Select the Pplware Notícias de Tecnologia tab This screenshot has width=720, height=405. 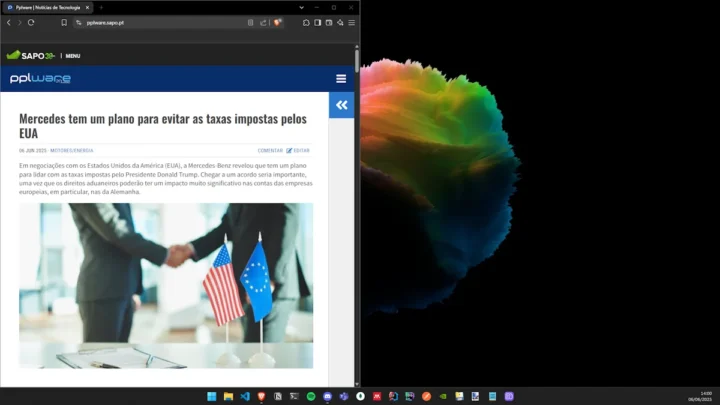[45, 7]
